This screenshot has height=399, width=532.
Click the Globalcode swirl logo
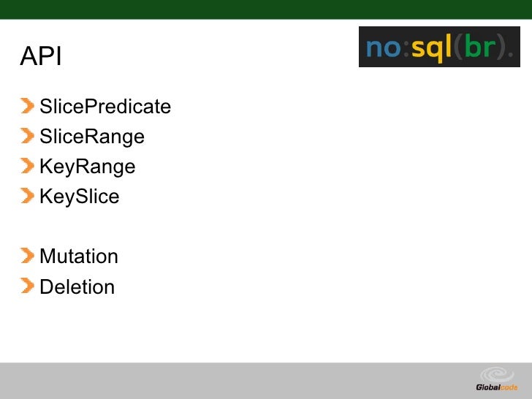[497, 375]
